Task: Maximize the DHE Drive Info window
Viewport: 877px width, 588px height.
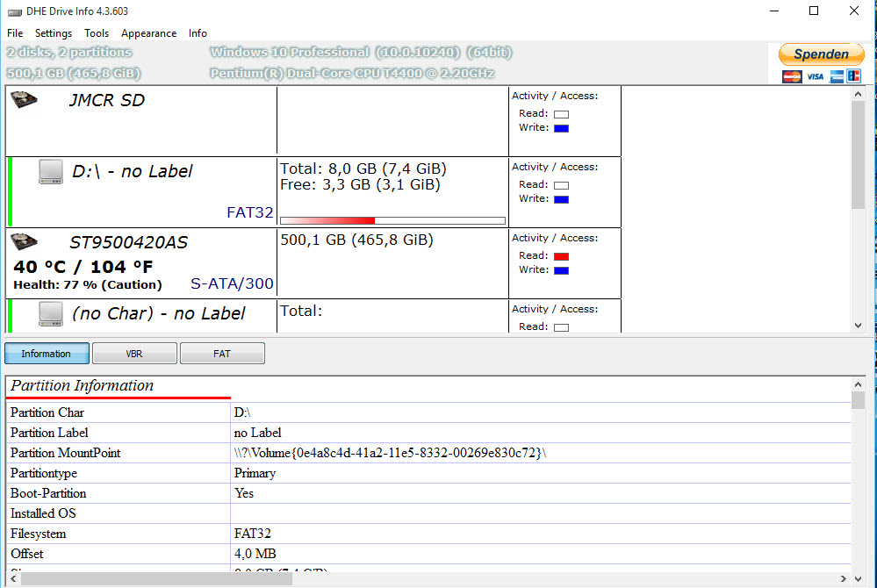Action: (814, 11)
